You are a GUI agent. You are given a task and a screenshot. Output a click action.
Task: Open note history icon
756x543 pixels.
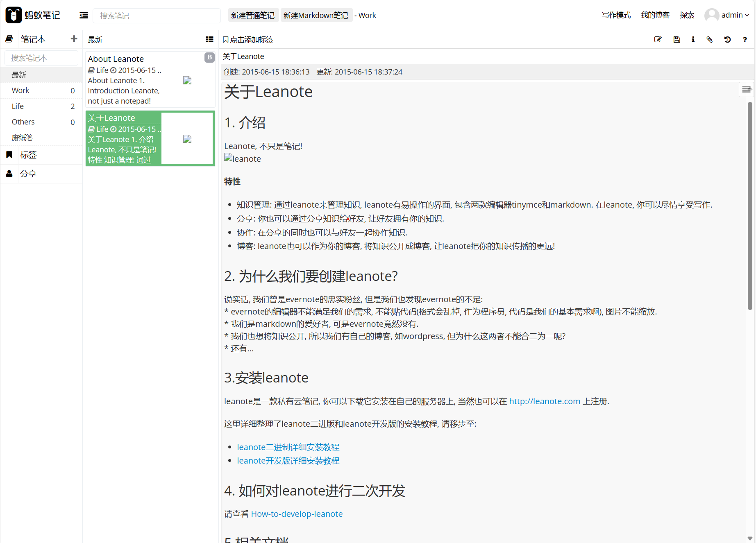[727, 39]
